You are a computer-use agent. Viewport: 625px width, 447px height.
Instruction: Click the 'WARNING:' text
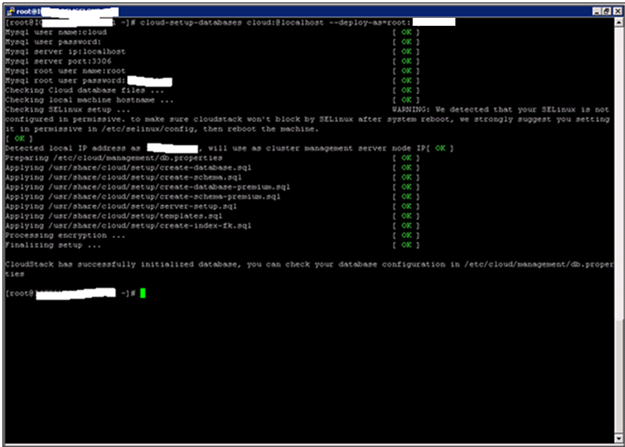tap(411, 109)
